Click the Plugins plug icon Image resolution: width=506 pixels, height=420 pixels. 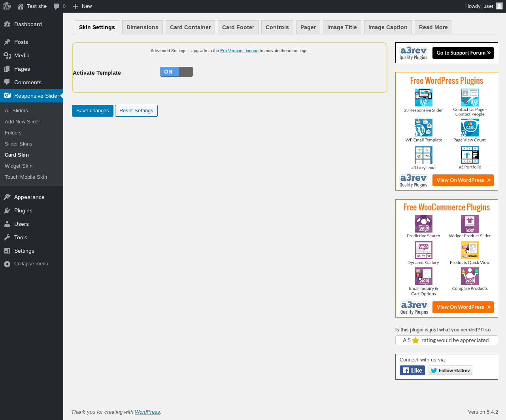pyautogui.click(x=7, y=210)
